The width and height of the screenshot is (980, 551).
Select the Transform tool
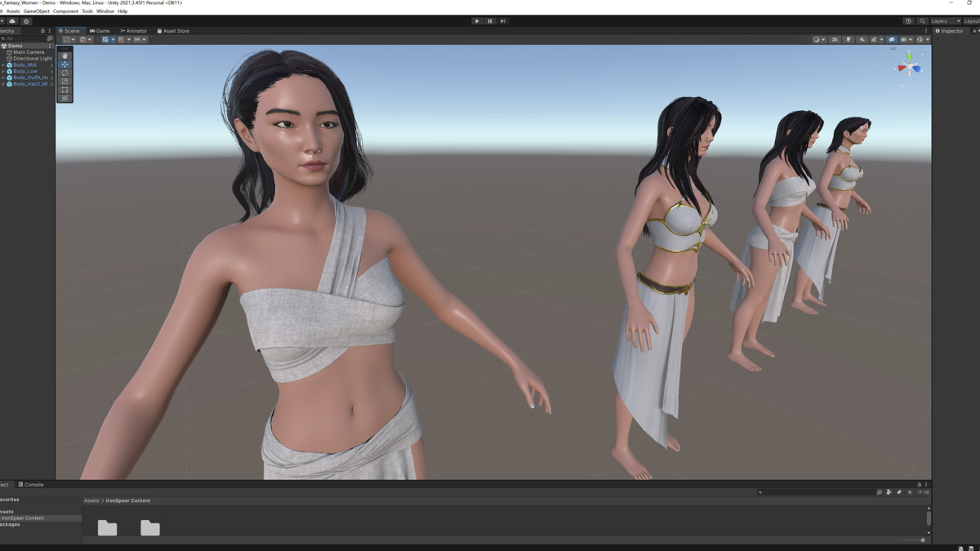point(65,98)
